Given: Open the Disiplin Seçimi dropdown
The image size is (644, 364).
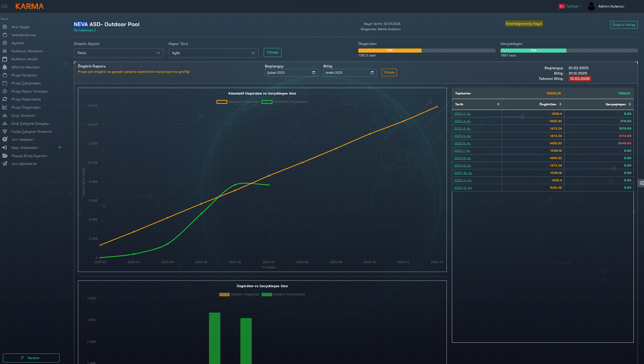Looking at the screenshot, I should tap(118, 53).
